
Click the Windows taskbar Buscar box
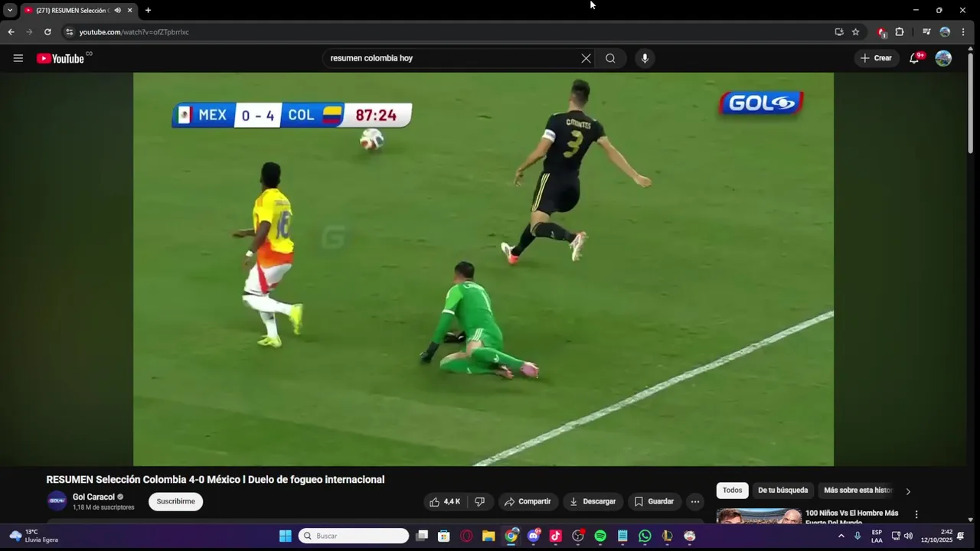tap(354, 536)
